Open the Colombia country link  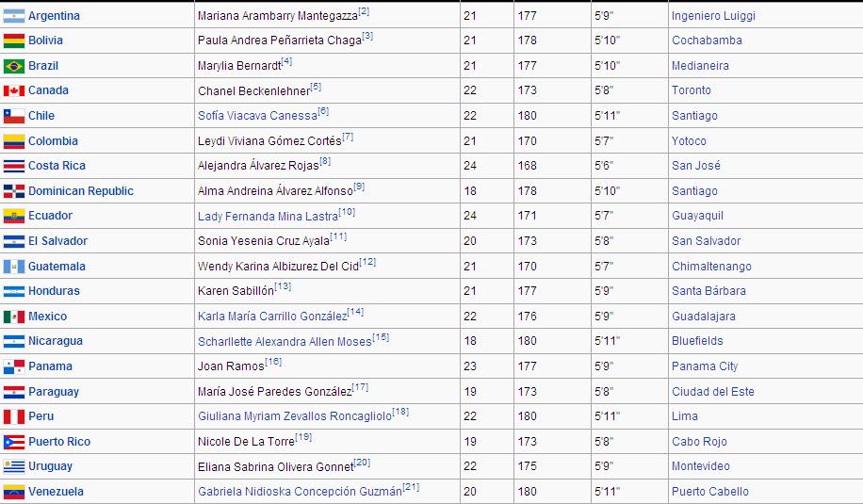pos(53,141)
